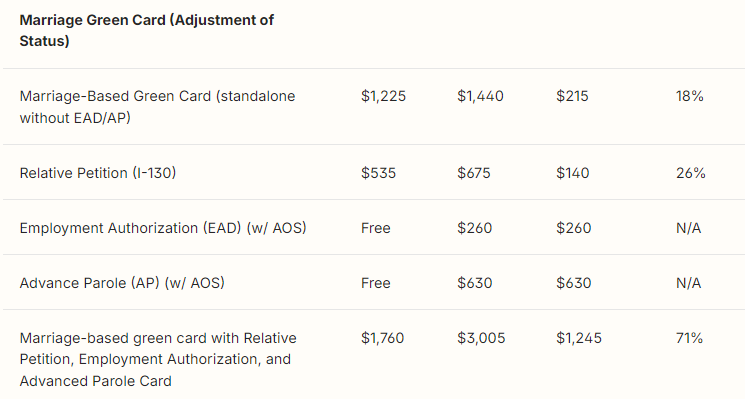Image resolution: width=745 pixels, height=399 pixels.
Task: Click the $675 new fee value
Action: click(474, 173)
